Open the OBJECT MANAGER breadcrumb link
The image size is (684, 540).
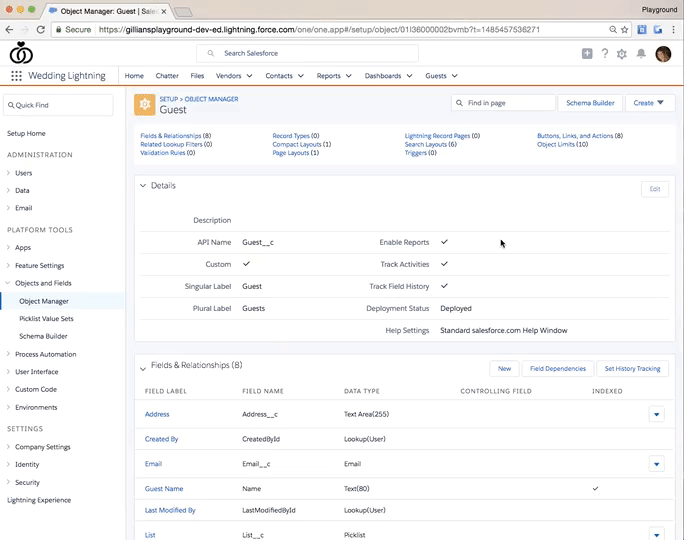(212, 99)
